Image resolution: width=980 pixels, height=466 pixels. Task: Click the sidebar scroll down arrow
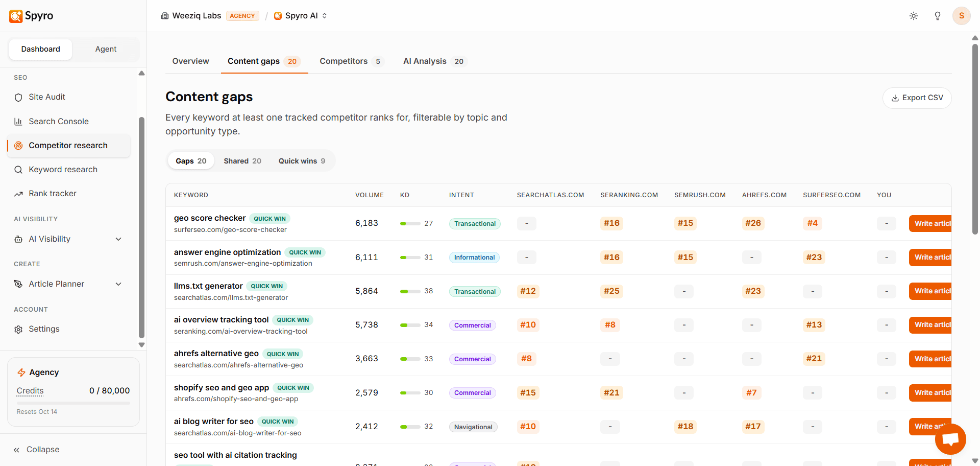point(142,345)
